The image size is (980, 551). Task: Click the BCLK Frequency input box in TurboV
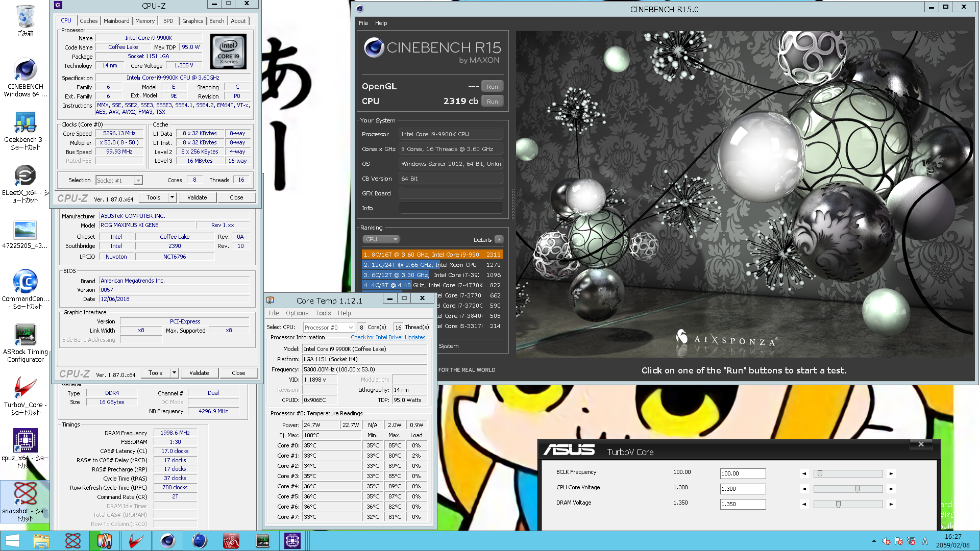pyautogui.click(x=743, y=473)
